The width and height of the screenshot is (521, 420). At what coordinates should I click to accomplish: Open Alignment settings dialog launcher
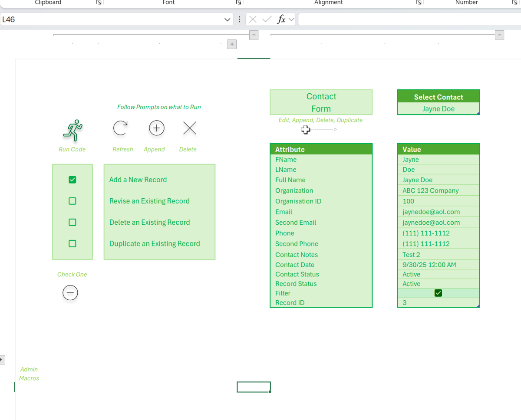click(x=419, y=2)
